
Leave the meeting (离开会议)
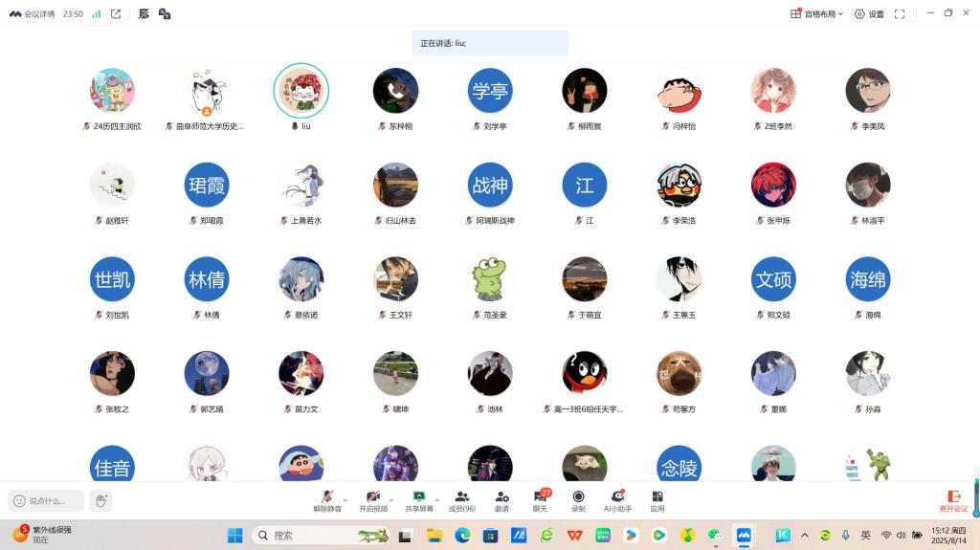tap(953, 500)
